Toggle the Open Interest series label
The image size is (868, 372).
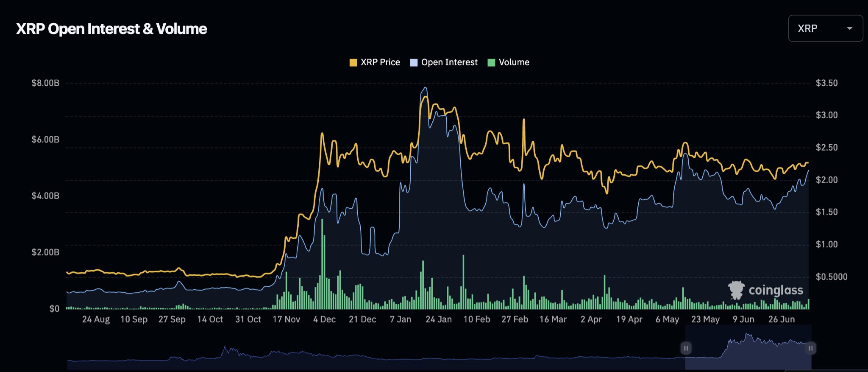[449, 62]
